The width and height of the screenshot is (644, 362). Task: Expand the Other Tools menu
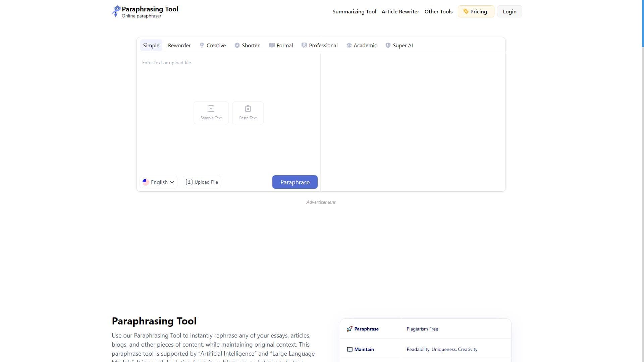[438, 11]
